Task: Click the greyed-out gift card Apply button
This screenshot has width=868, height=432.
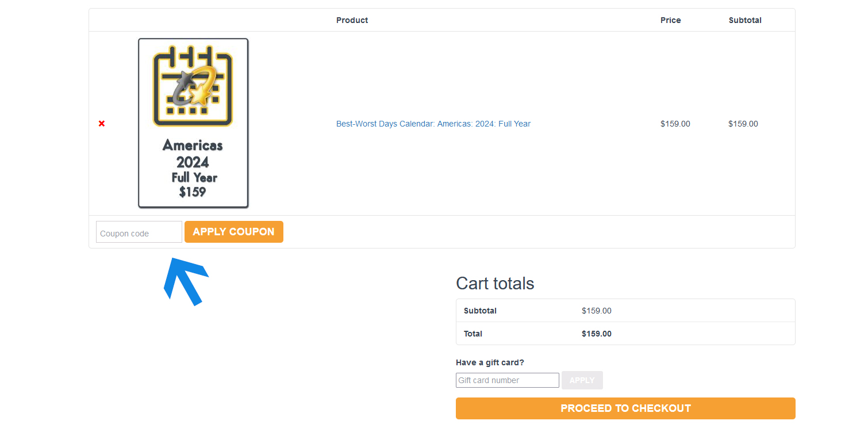Action: 582,380
